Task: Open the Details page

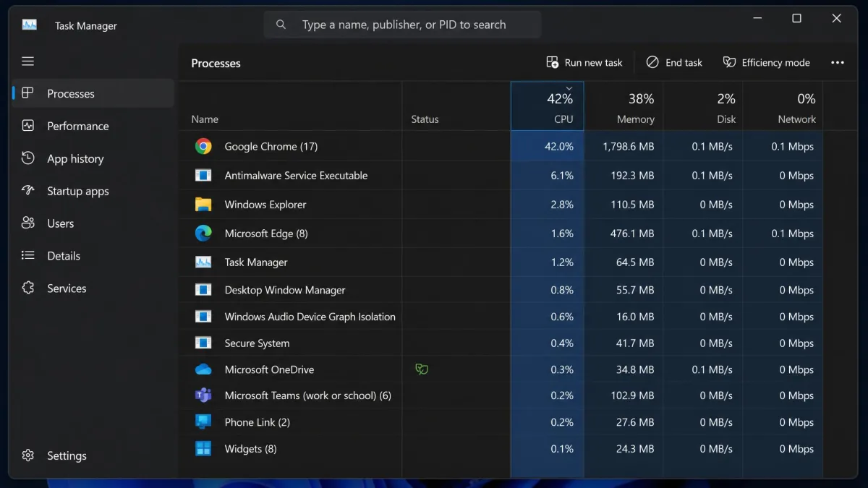Action: 93,255
